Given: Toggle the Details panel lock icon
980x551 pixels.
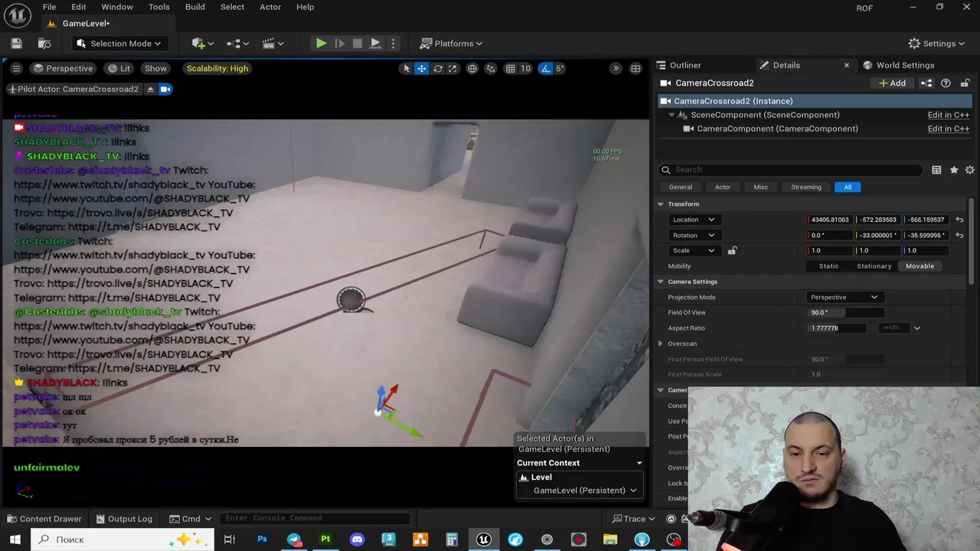Looking at the screenshot, I should 965,83.
